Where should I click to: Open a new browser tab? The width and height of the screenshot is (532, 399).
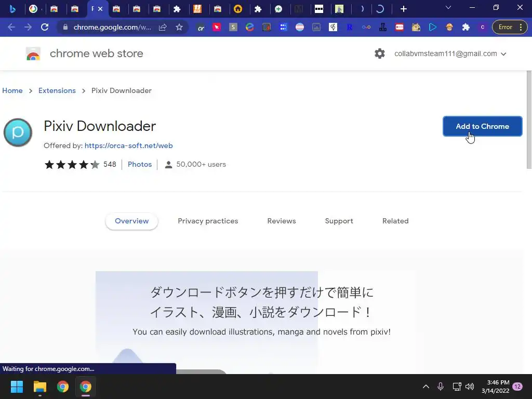(x=403, y=9)
